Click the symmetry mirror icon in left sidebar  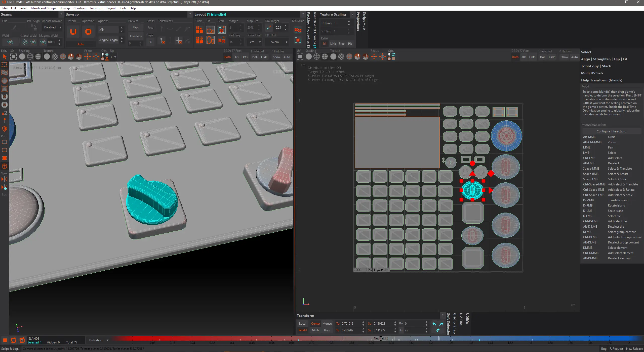[5, 179]
